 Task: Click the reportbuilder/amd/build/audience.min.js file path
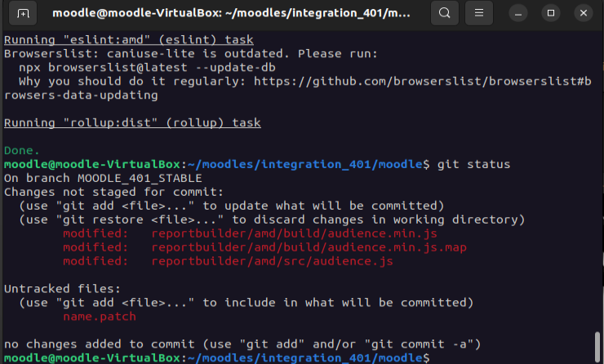coord(294,233)
